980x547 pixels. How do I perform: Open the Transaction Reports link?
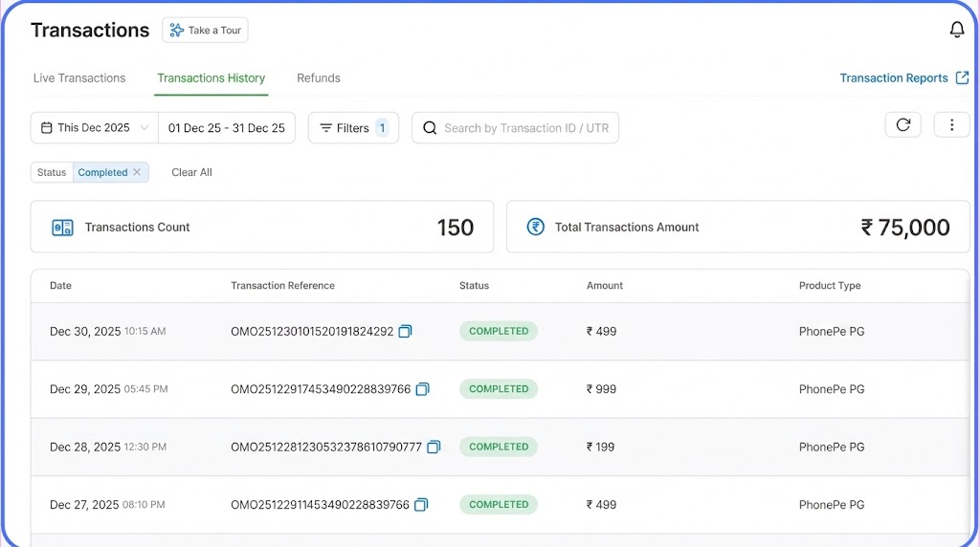point(893,78)
